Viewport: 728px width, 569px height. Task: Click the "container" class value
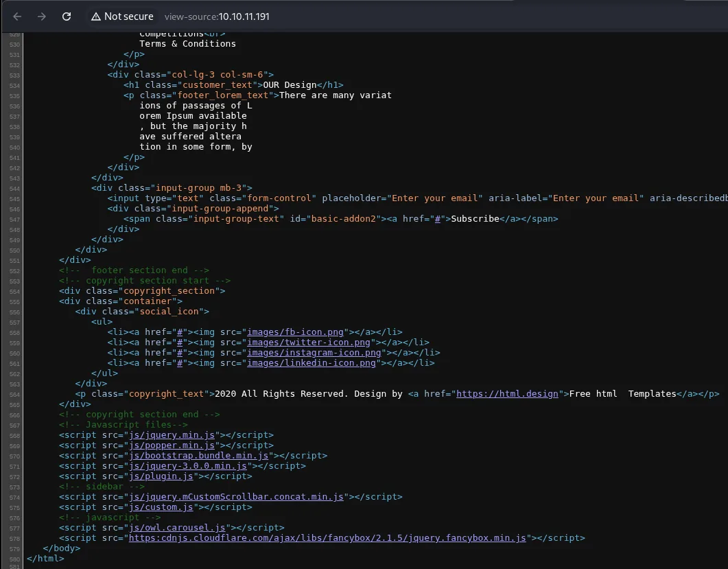point(148,301)
